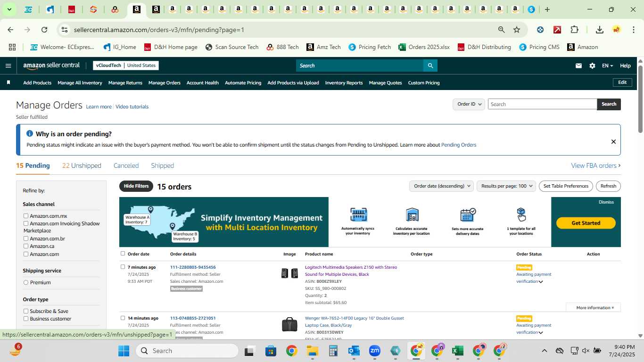Viewport: 644px width, 362px height.
Task: Select the Premium shipping service radio
Action: coord(26,282)
